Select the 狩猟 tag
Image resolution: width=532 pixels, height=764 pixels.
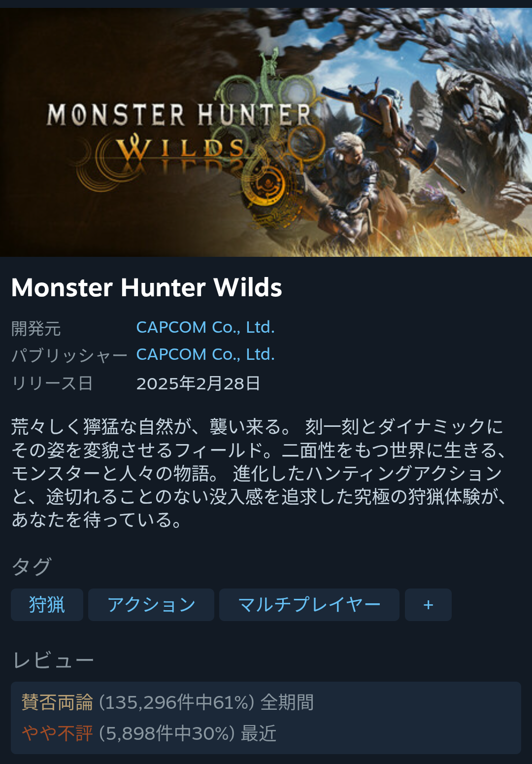point(47,605)
